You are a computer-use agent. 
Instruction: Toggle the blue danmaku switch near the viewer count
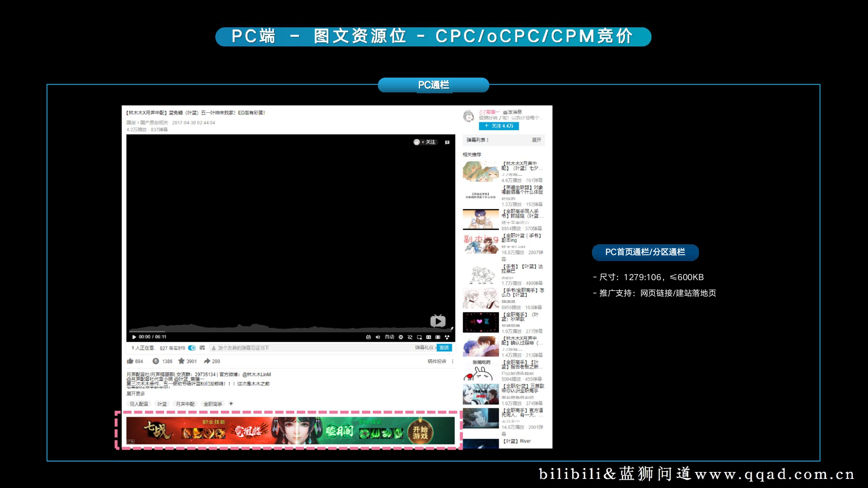tap(192, 347)
